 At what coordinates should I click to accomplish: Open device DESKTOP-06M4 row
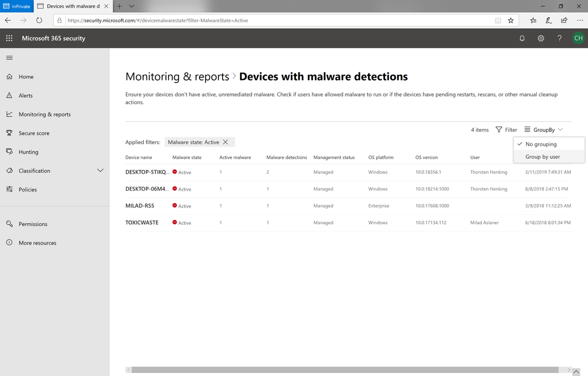pyautogui.click(x=348, y=189)
